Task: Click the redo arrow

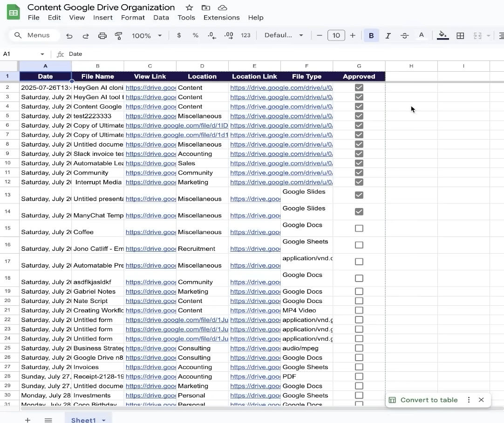Action: point(86,36)
